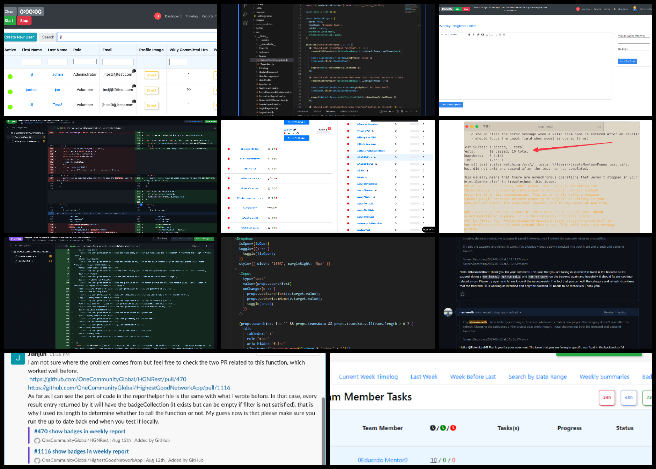Focus the Email column filter field
This screenshot has width=656, height=469.
118,62
